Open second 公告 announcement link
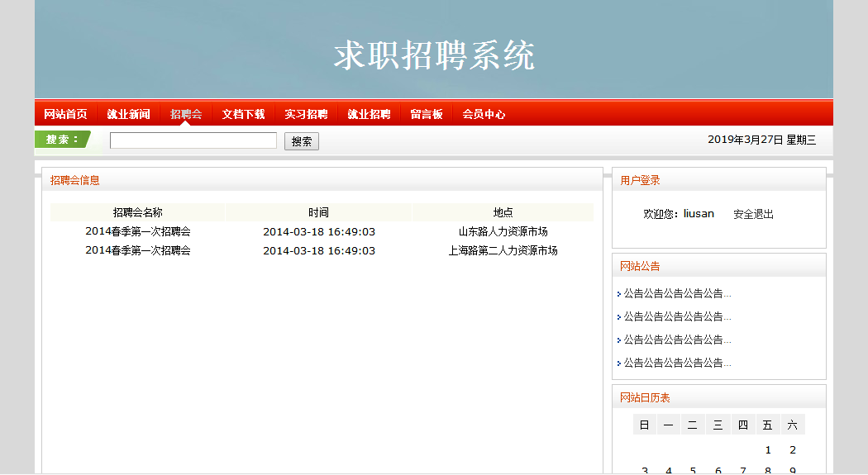 678,317
